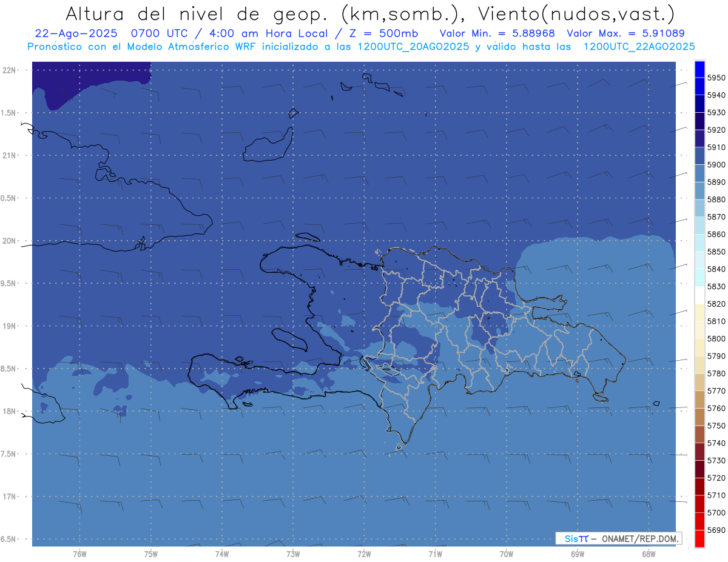Click the '76W' longitude label
The image size is (728, 562).
pyautogui.click(x=79, y=554)
